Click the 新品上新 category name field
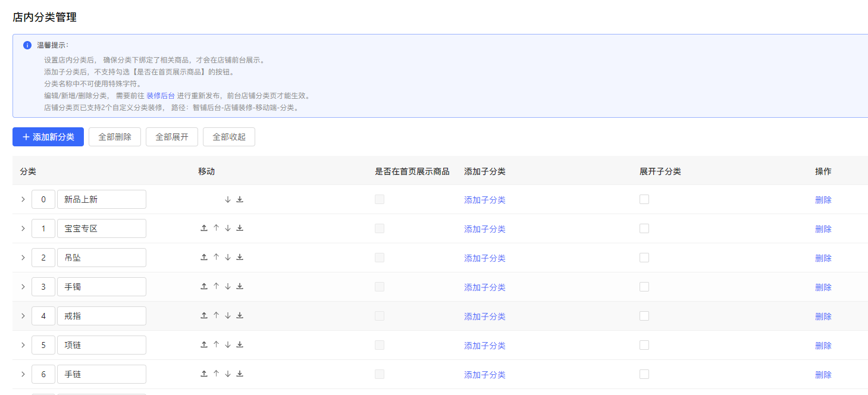Image resolution: width=868 pixels, height=395 pixels. pyautogui.click(x=101, y=199)
